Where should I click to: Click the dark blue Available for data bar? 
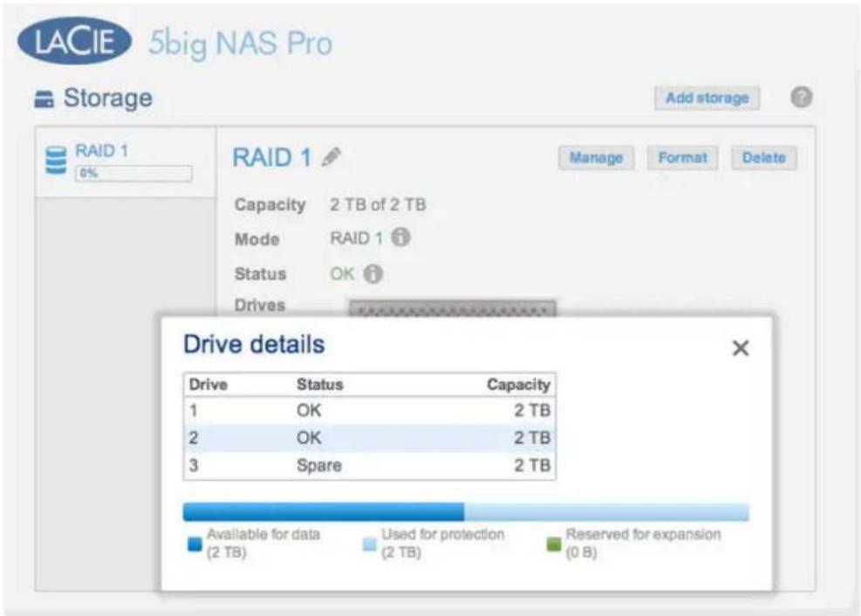pyautogui.click(x=324, y=512)
